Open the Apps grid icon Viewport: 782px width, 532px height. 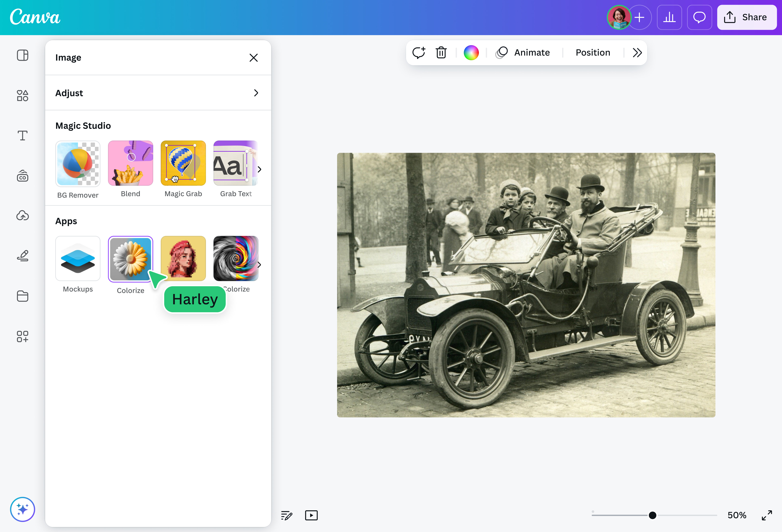[x=23, y=336]
